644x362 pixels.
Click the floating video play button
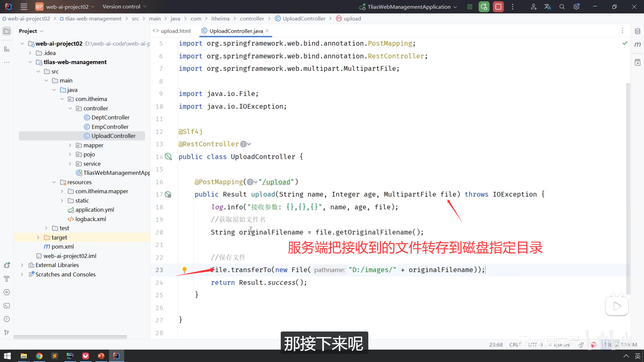(616, 306)
